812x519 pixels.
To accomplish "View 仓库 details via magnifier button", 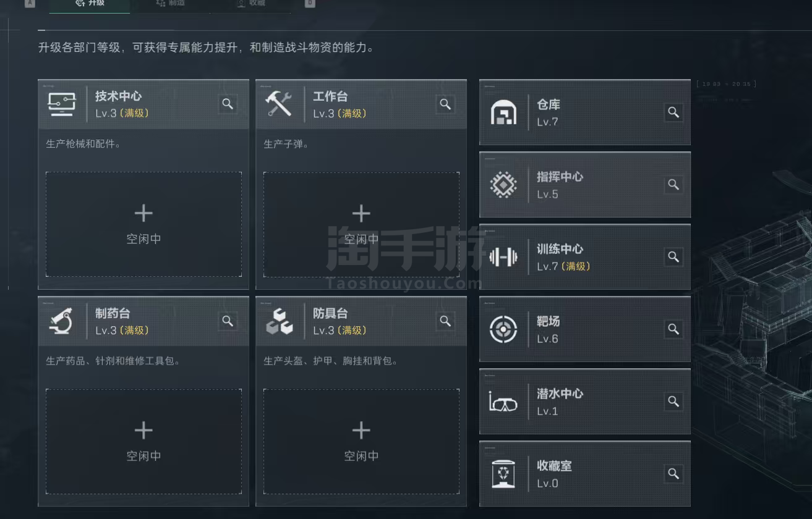I will pos(673,112).
